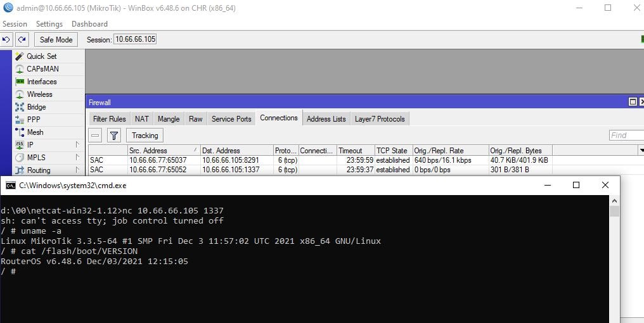Sort by Dst. Address column header
This screenshot has height=323, width=644.
click(x=236, y=151)
